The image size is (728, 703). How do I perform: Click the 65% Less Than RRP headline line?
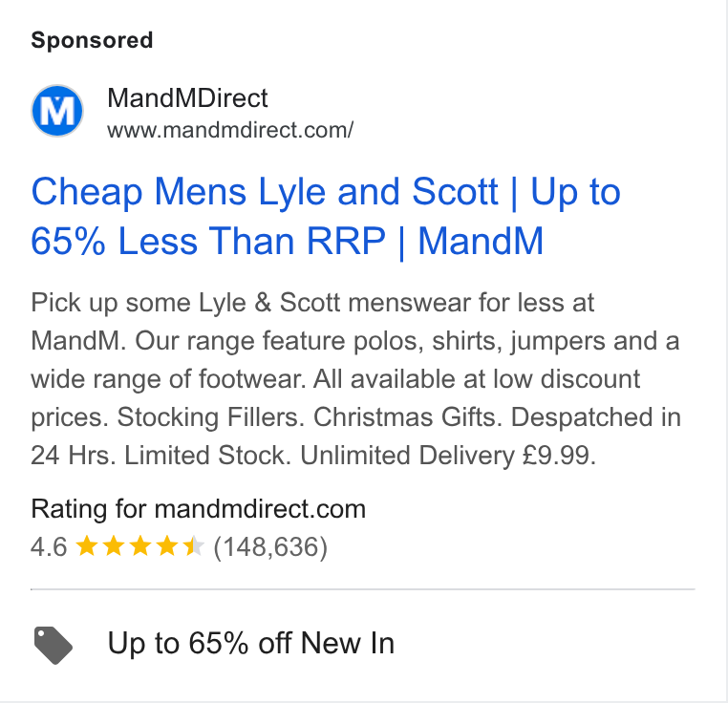coord(208,241)
